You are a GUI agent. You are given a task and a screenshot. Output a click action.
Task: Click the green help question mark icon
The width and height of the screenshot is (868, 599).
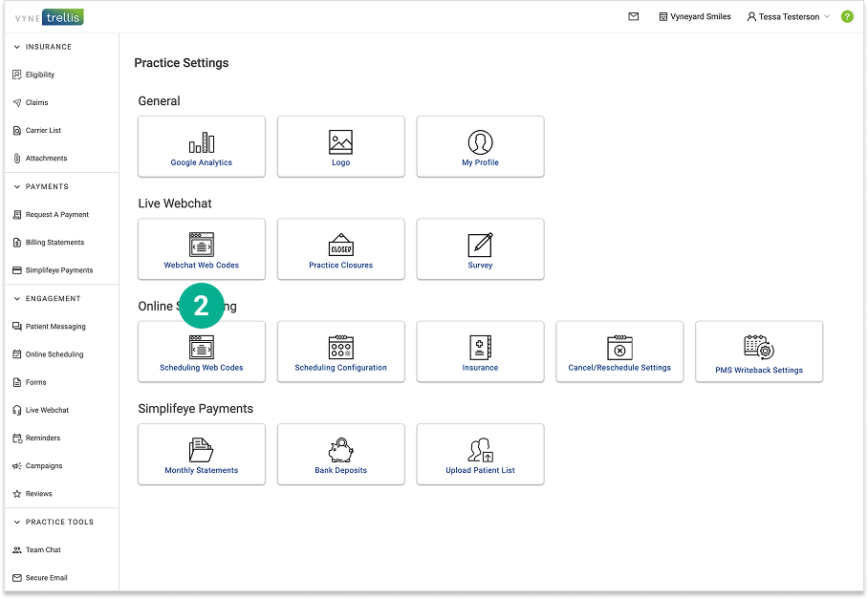[847, 16]
